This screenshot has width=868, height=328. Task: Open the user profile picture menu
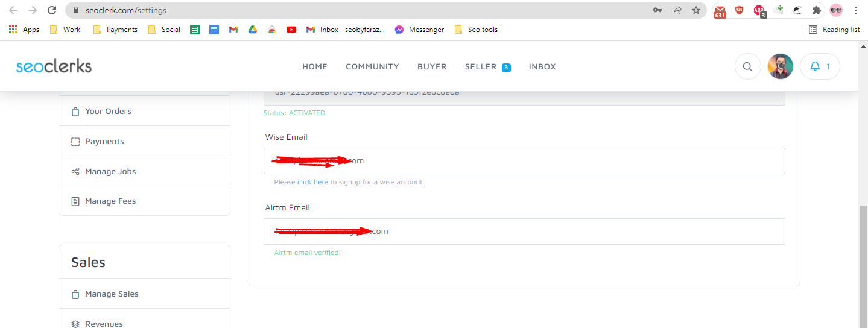(x=780, y=66)
